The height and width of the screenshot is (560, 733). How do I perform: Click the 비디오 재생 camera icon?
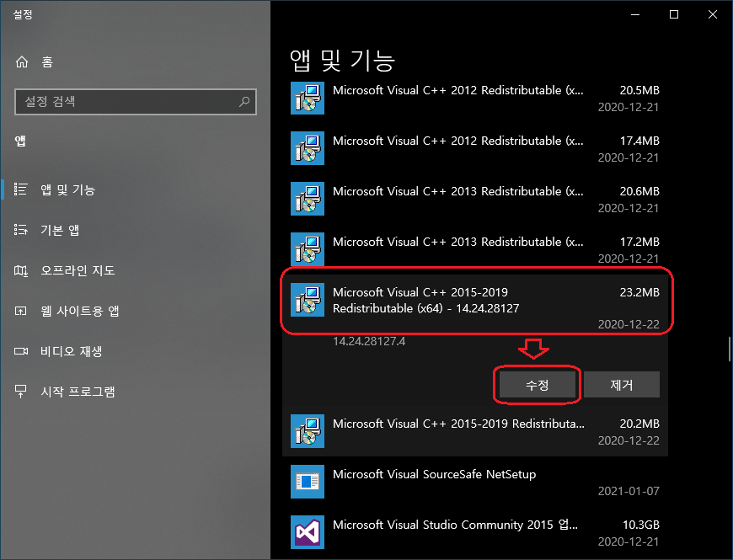[20, 351]
